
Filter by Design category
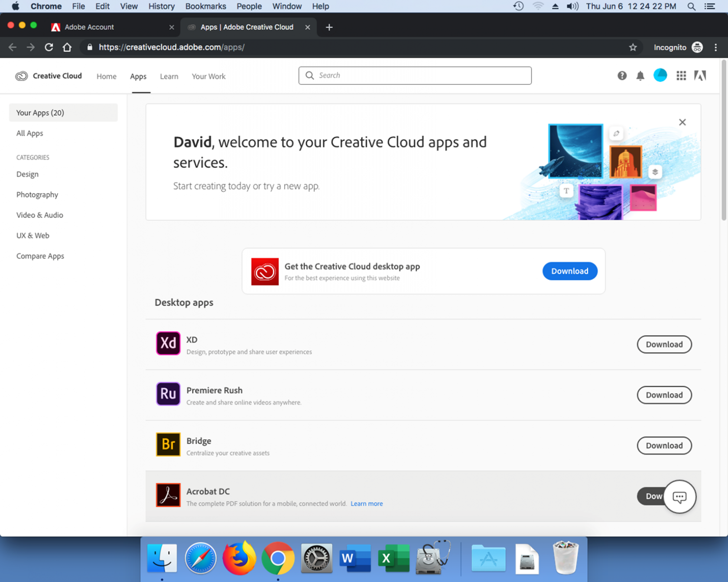click(x=27, y=174)
